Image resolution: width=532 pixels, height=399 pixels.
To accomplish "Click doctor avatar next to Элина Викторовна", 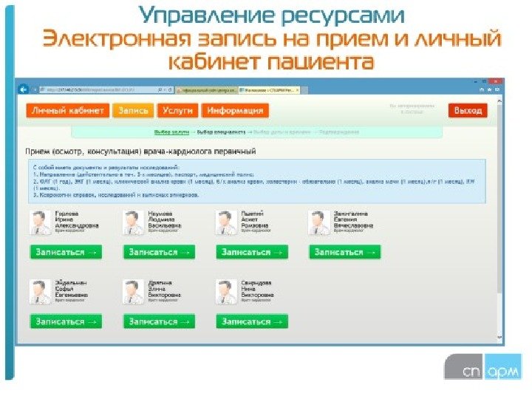I will coord(133,292).
